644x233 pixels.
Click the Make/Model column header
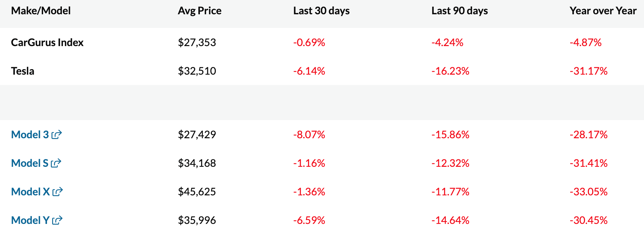click(x=41, y=11)
